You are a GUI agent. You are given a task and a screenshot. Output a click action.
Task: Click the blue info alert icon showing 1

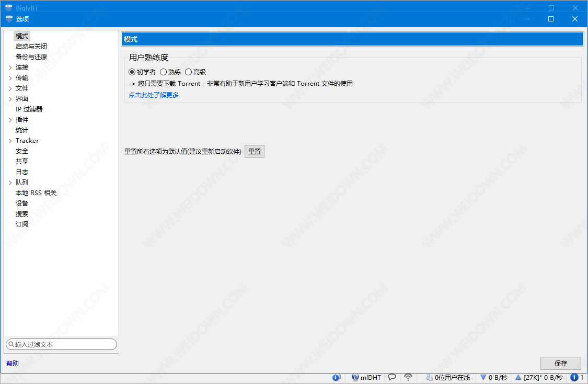[574, 377]
